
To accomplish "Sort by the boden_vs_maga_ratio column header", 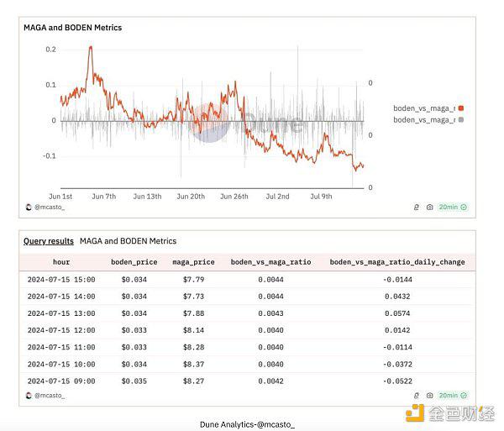I will click(270, 262).
